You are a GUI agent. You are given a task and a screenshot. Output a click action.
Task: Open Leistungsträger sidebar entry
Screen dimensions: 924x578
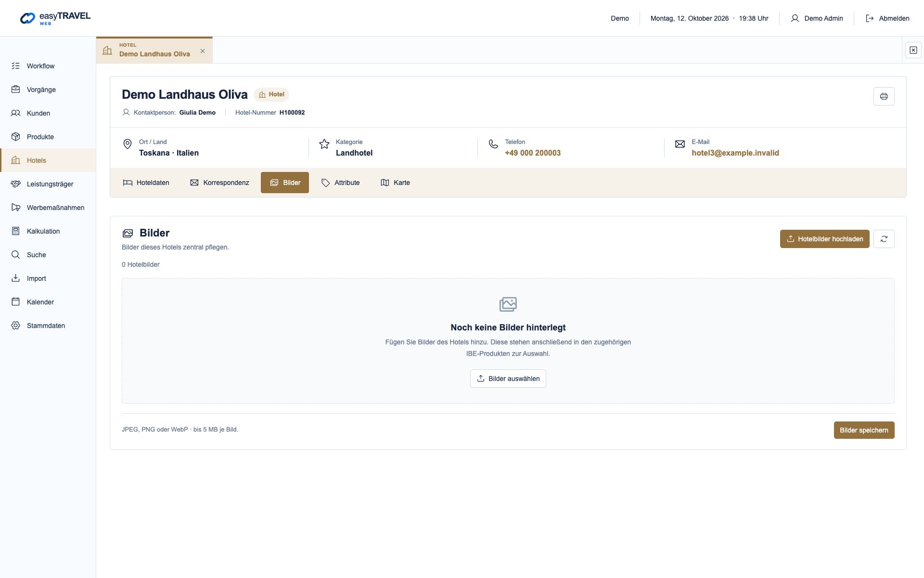48,184
